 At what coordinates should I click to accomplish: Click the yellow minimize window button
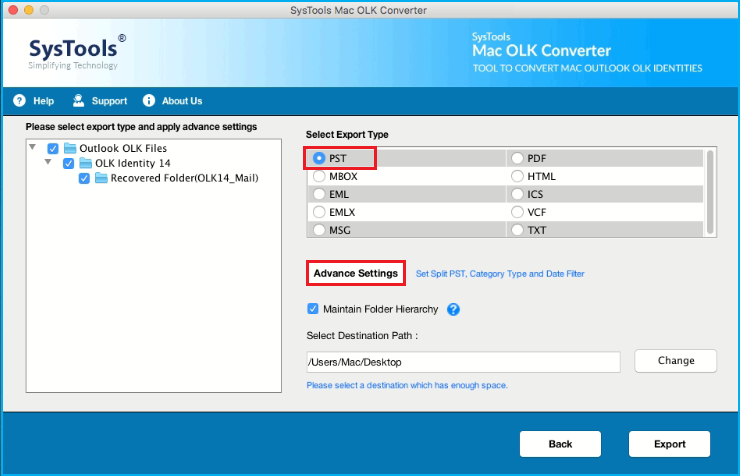(29, 10)
